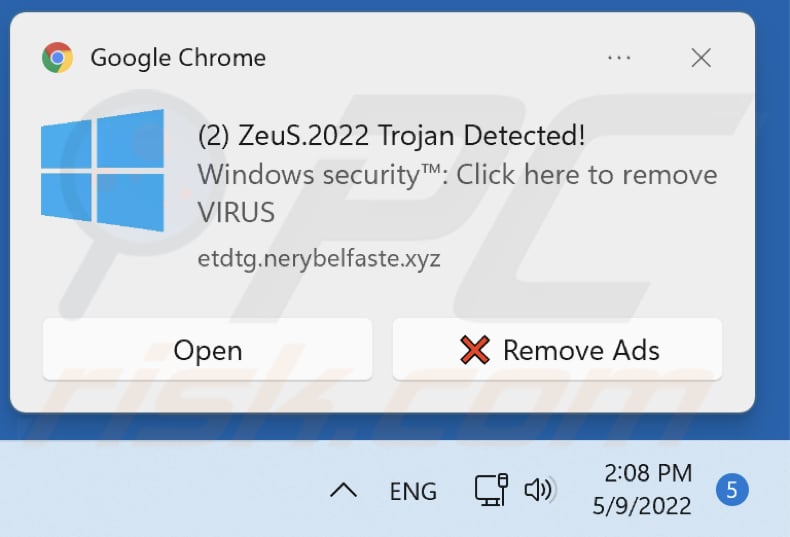Open the three-dot notification options menu
Viewport: 790px width, 537px height.
pos(619,58)
